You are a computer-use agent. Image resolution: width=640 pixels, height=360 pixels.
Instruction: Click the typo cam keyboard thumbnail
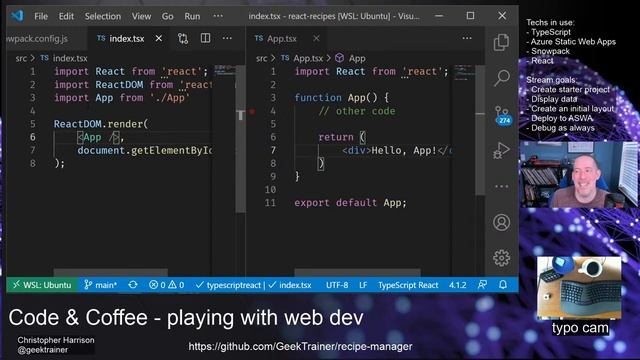click(x=579, y=288)
